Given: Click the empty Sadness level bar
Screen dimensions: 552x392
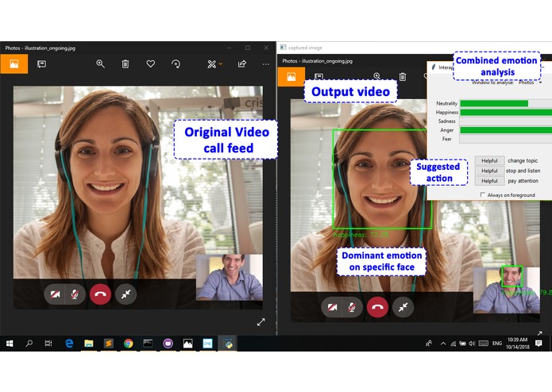Looking at the screenshot, I should pyautogui.click(x=506, y=121).
